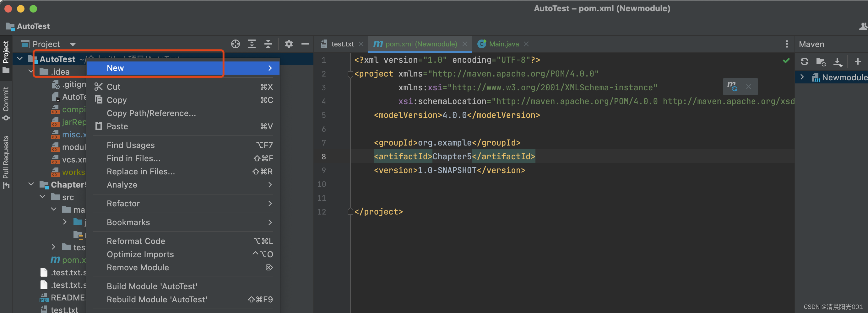The image size is (868, 313).
Task: Open the Project view dropdown
Action: pyautogui.click(x=73, y=45)
